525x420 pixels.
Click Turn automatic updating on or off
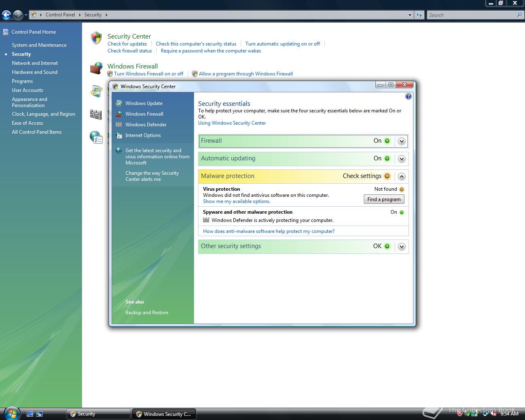[283, 44]
